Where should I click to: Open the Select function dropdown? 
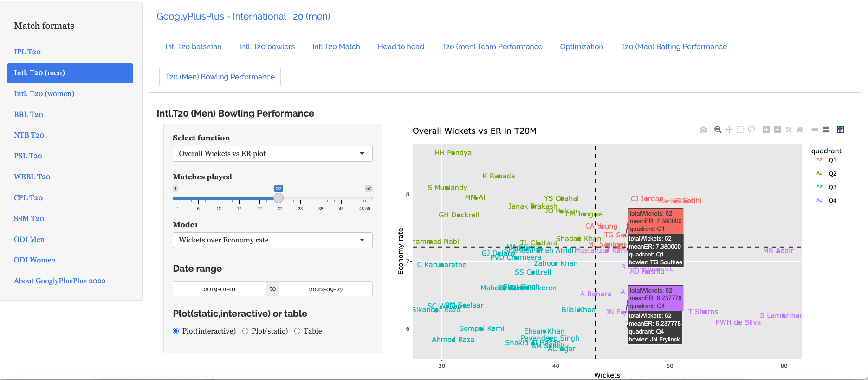[x=272, y=154]
